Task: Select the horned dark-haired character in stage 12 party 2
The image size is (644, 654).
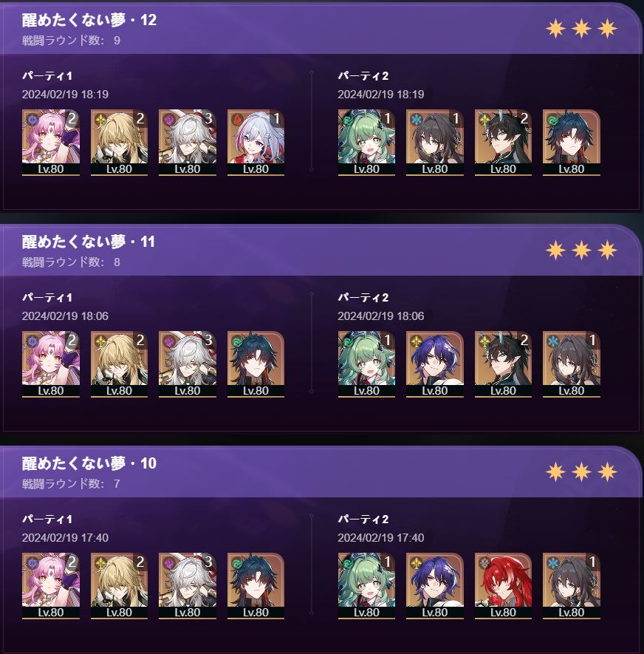Action: (503, 143)
